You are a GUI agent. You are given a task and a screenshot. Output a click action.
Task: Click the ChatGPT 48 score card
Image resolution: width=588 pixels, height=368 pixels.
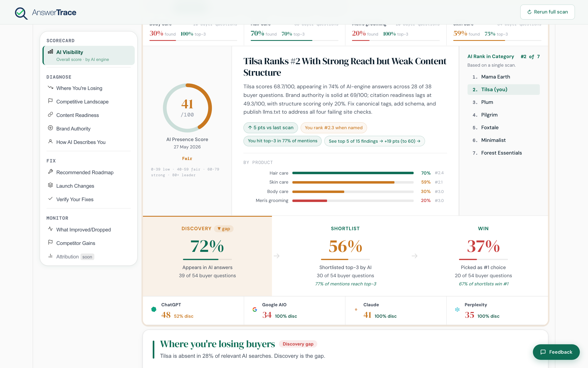(193, 311)
